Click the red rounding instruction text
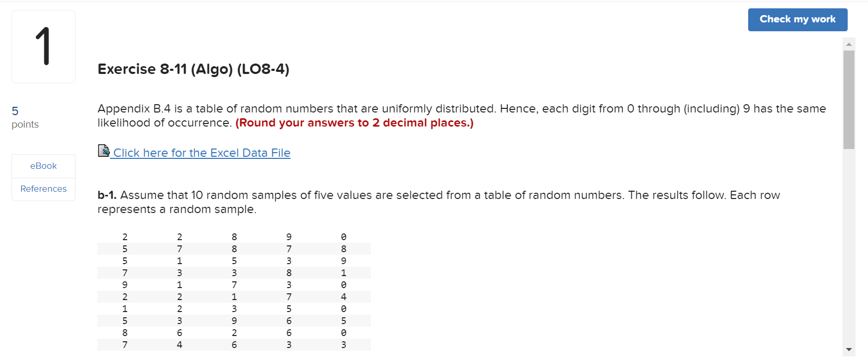The image size is (868, 360). pos(354,123)
